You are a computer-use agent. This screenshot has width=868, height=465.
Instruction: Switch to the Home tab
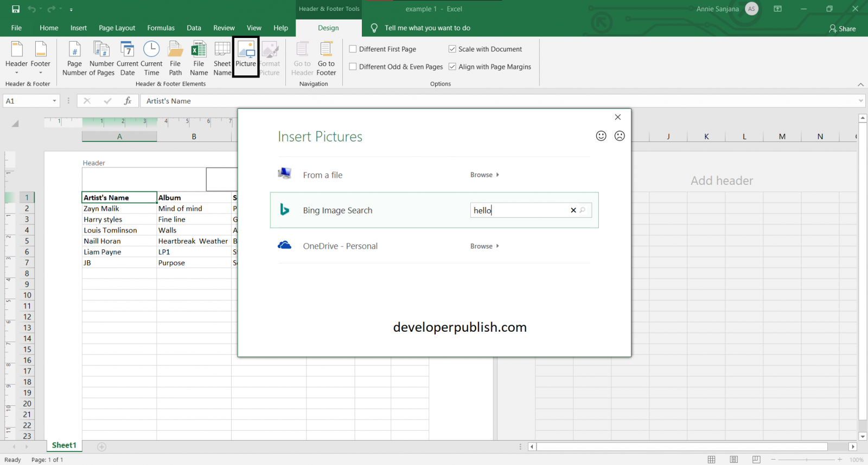pos(49,28)
